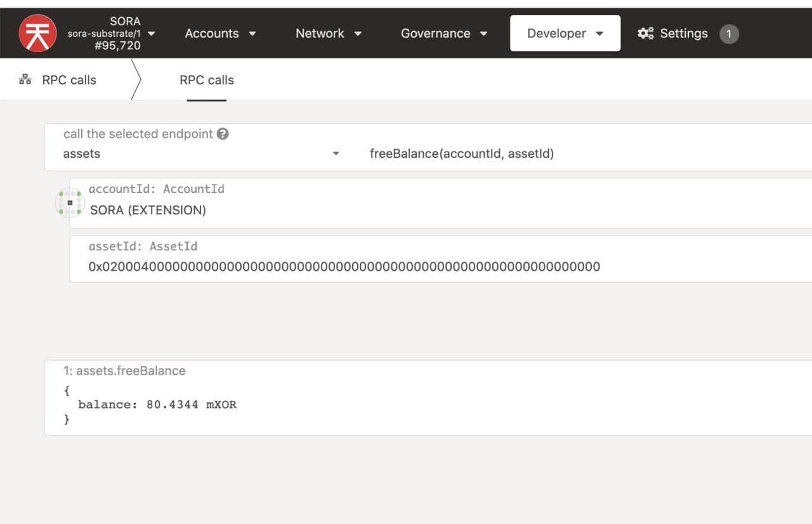812x524 pixels.
Task: Open Settings from the top bar
Action: pos(684,34)
